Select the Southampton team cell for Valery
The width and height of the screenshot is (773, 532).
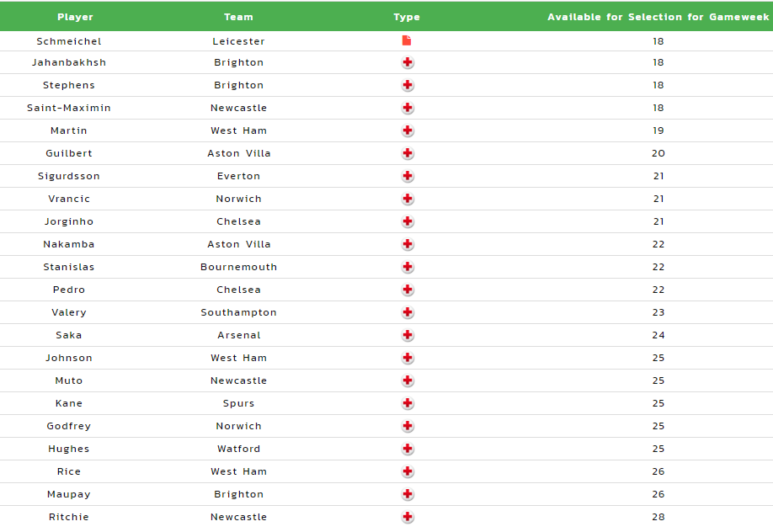pyautogui.click(x=238, y=312)
